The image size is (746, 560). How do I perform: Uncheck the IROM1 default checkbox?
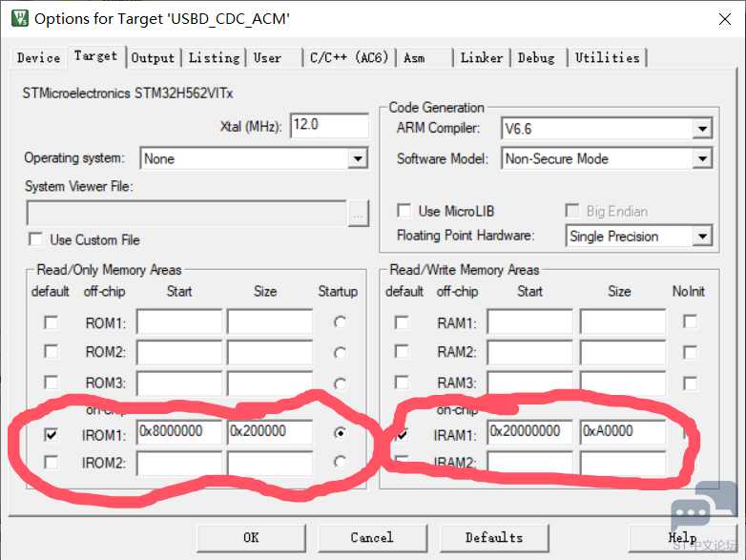coord(51,434)
